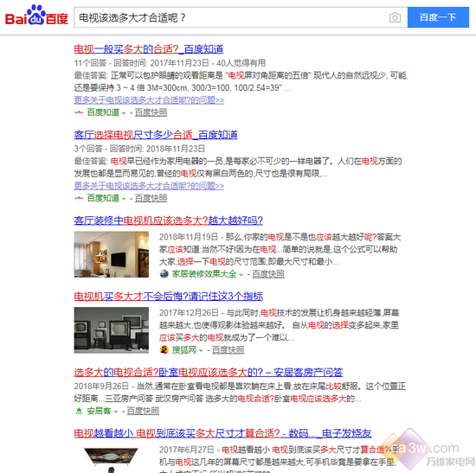The image size is (476, 473).
Task: Click 百度知道 source under second result
Action: 103,198
